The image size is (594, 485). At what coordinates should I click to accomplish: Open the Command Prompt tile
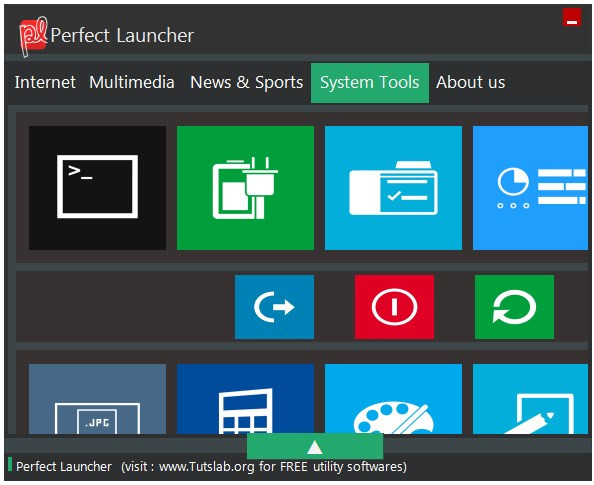pyautogui.click(x=97, y=188)
